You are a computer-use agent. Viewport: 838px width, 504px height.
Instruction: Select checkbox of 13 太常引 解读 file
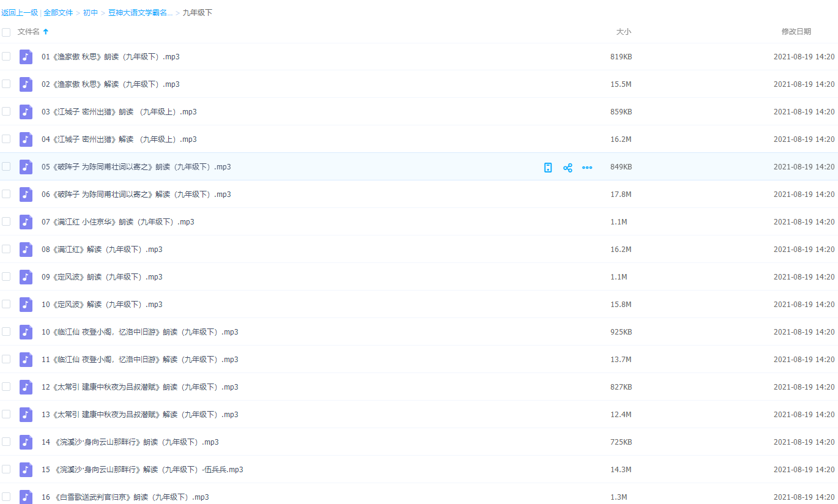(x=6, y=414)
